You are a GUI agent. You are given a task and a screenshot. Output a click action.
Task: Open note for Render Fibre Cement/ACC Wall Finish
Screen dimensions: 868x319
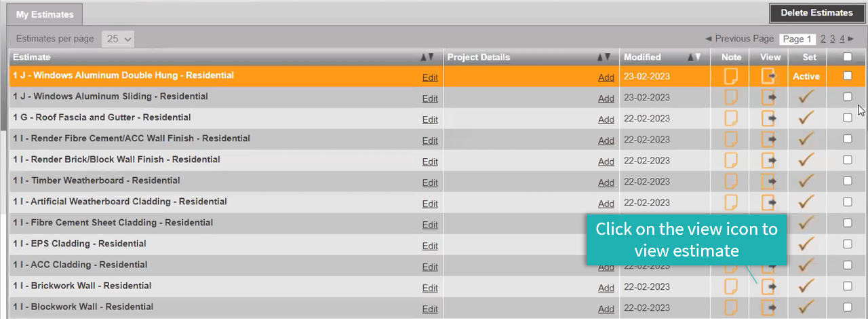731,139
